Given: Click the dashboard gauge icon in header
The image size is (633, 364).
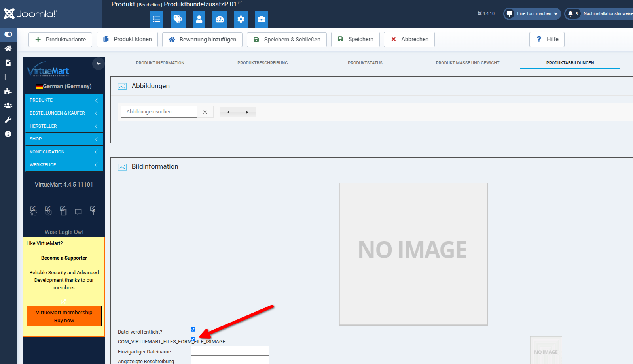Looking at the screenshot, I should tap(220, 19).
